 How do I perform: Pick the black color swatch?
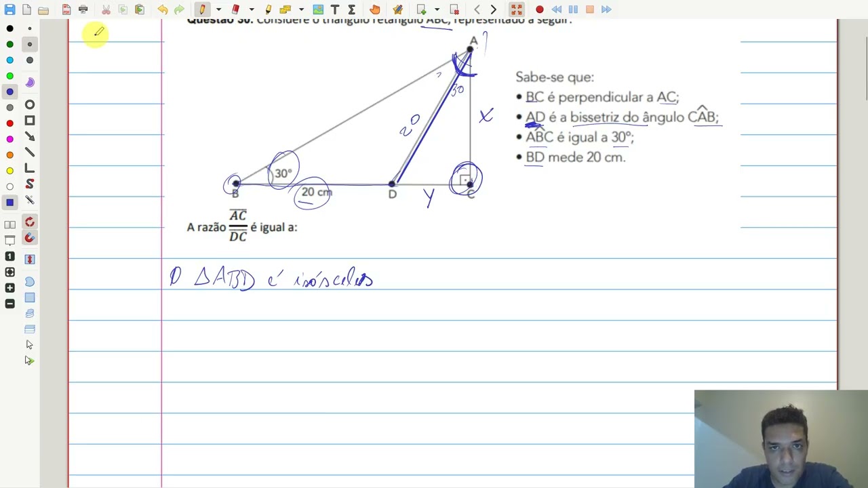tap(9, 28)
